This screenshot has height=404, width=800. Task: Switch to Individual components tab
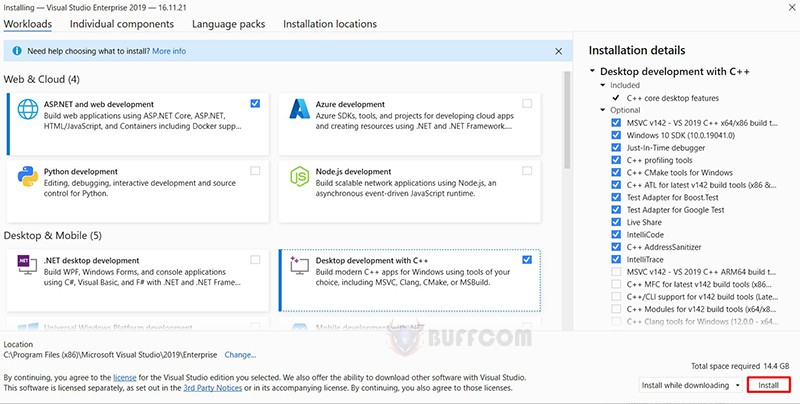(121, 24)
